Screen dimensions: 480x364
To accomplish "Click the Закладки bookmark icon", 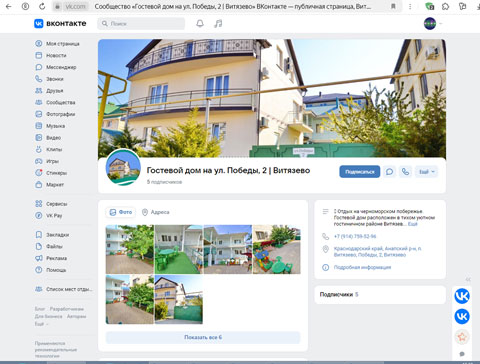I will point(39,235).
